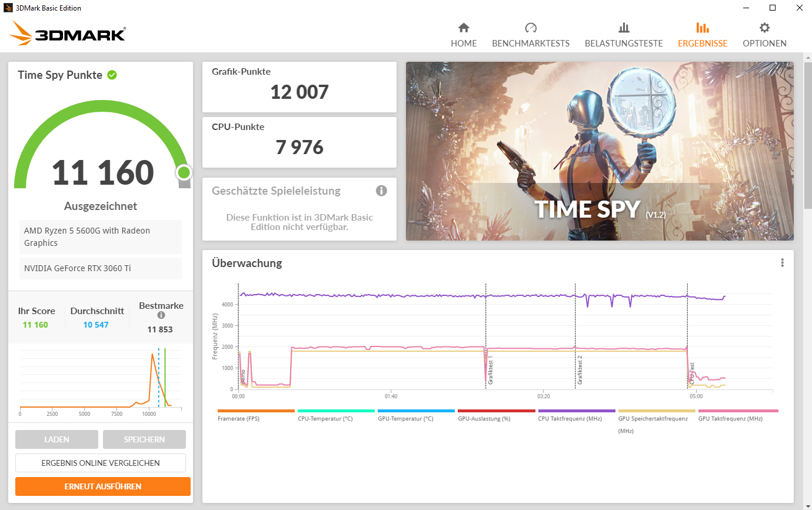This screenshot has width=812, height=510.
Task: Toggle GPU-Auslastung legend entry
Action: tap(496, 415)
